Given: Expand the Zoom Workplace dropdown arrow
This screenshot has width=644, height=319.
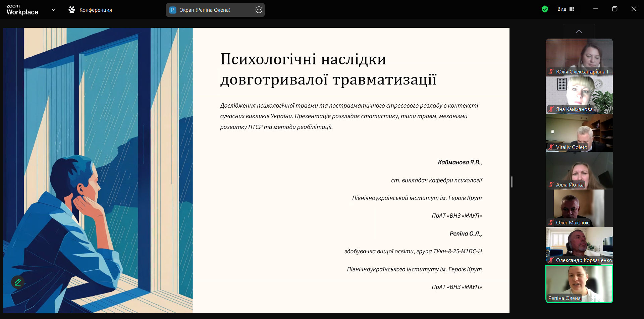Looking at the screenshot, I should pyautogui.click(x=54, y=10).
